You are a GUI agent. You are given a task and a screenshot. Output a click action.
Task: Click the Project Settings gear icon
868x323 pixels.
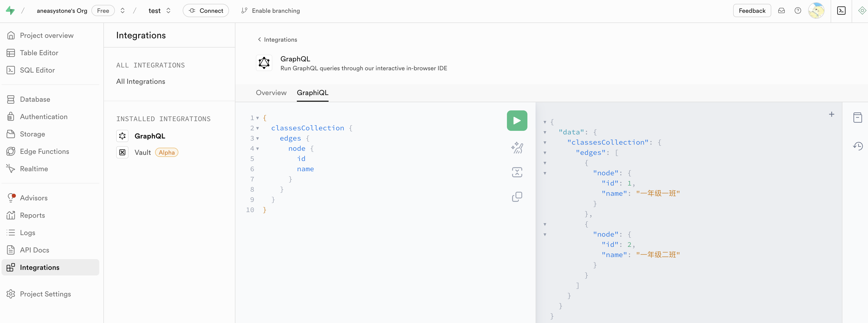(11, 294)
